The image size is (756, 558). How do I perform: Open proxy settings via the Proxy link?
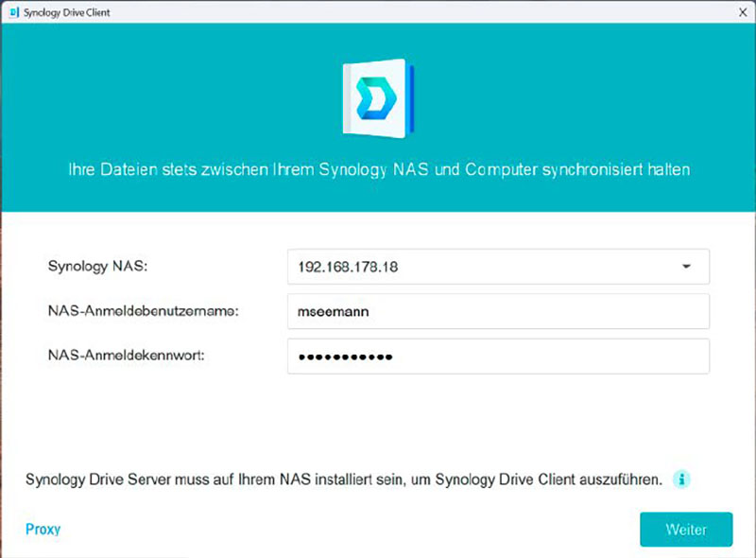(x=42, y=530)
